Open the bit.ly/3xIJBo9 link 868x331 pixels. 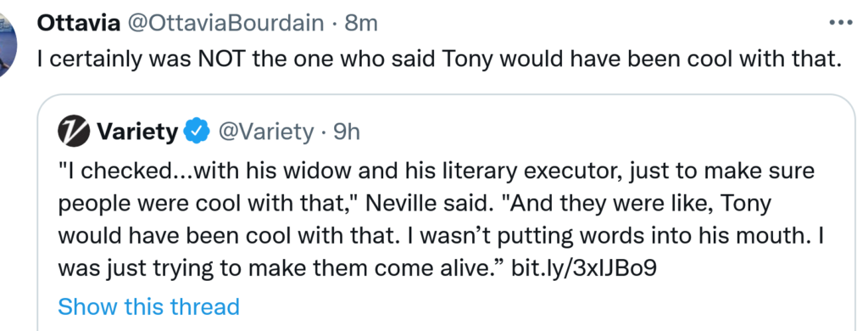583,268
